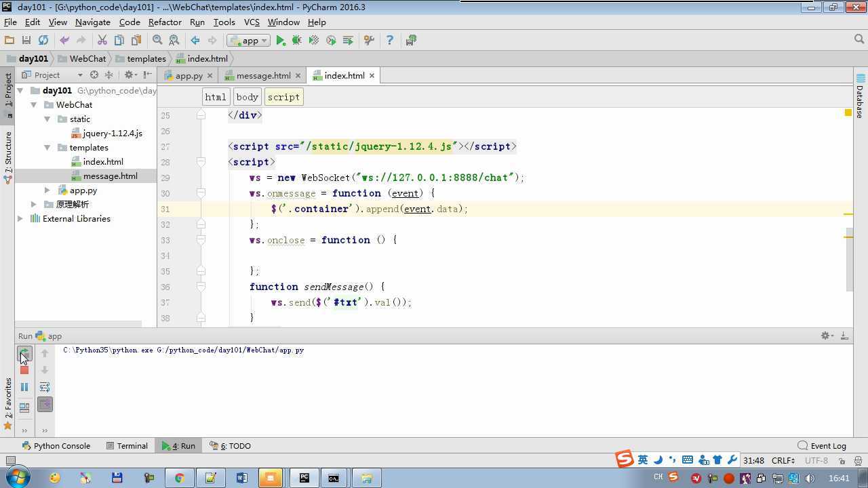Open the Event Log panel
868x488 pixels.
822,446
